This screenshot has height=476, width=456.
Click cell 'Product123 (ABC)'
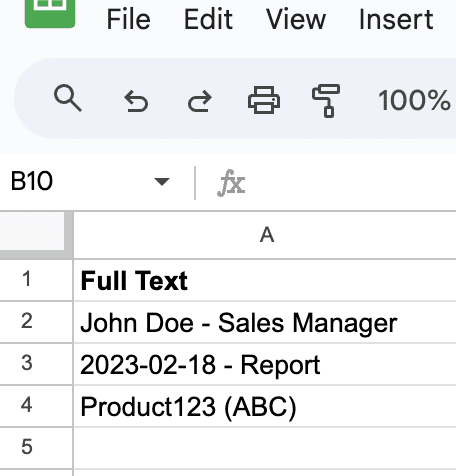click(265, 406)
